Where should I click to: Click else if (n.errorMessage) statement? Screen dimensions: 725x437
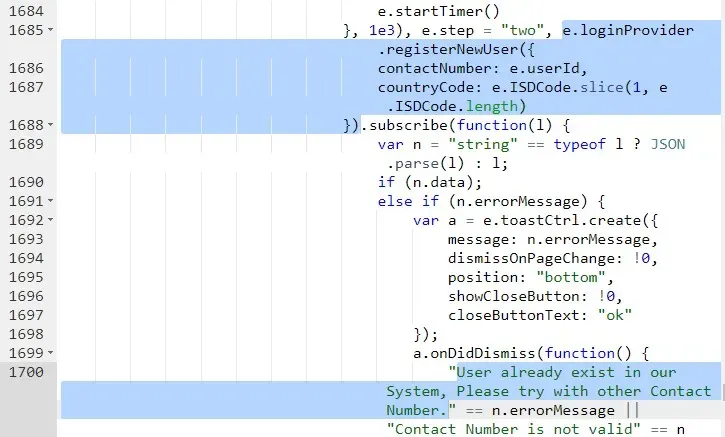491,201
